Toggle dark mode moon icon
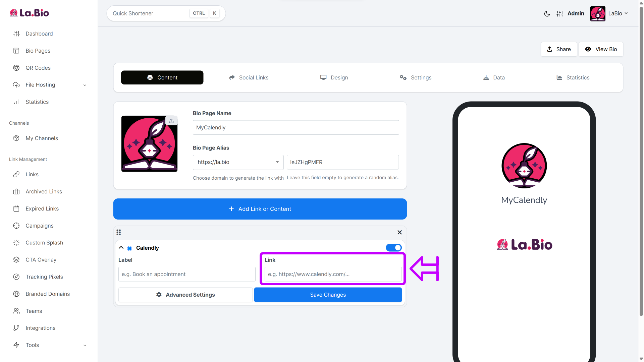 click(x=547, y=14)
